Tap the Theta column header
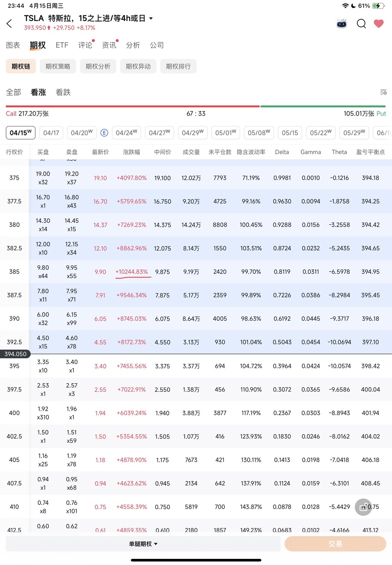The image size is (392, 565). (x=339, y=152)
